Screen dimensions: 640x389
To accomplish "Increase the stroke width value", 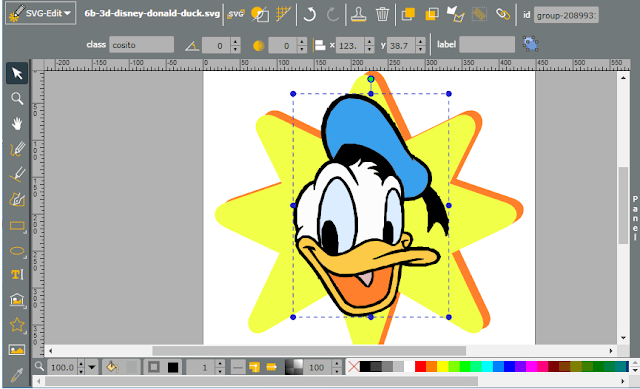I will tap(220, 364).
